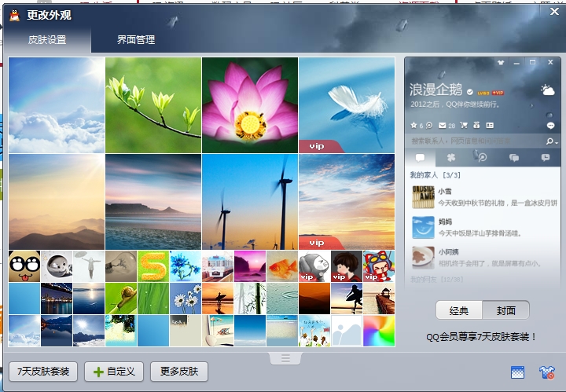Click the shopping cart icon in preview
The width and height of the screenshot is (566, 392).
(x=464, y=125)
